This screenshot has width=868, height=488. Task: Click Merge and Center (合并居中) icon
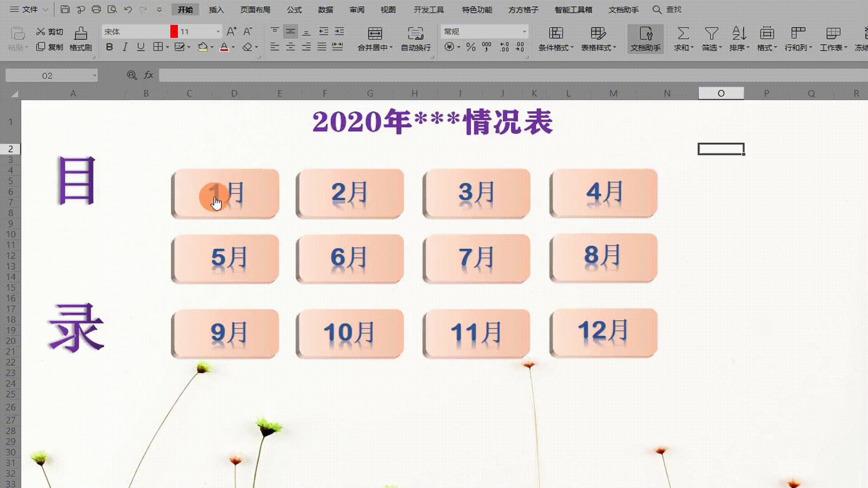point(375,33)
